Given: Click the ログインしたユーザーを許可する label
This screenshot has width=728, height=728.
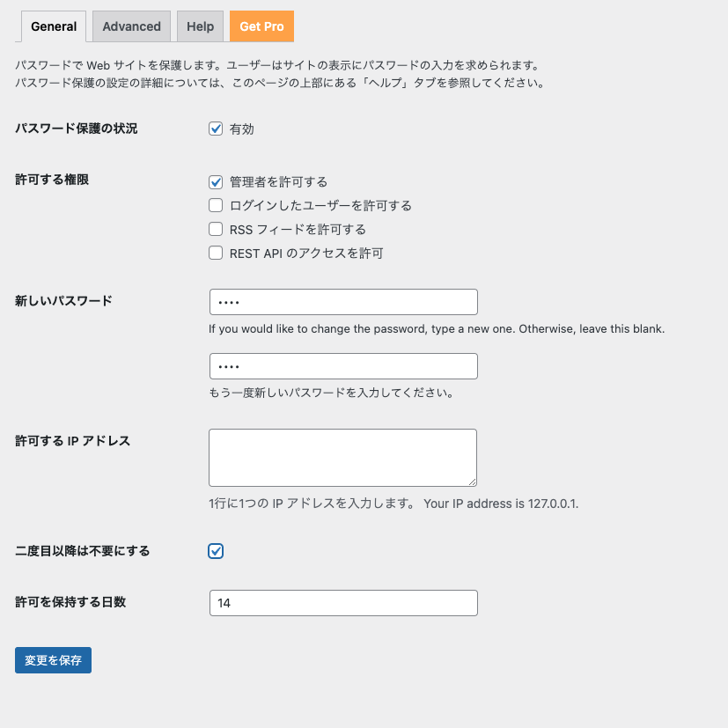Looking at the screenshot, I should pyautogui.click(x=320, y=206).
